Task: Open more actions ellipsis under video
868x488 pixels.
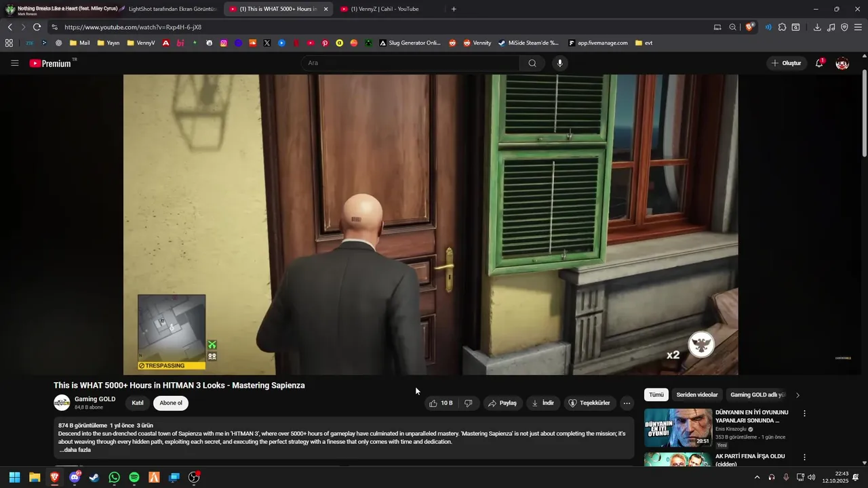Action: tap(627, 403)
